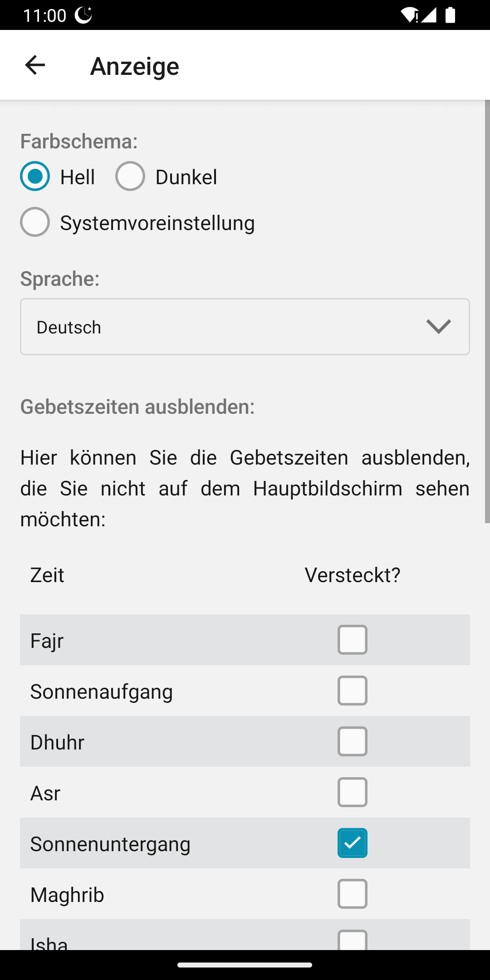Tap the moon icon in status bar

point(83,15)
